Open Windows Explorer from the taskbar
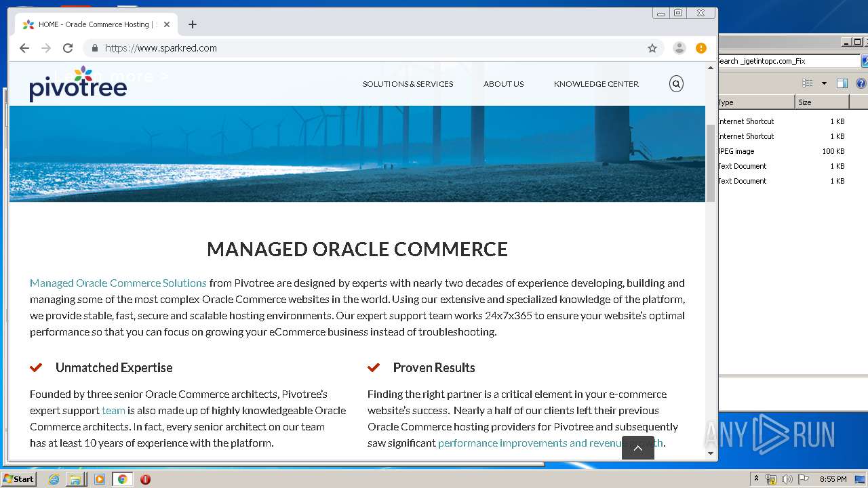The height and width of the screenshot is (488, 868). click(75, 479)
